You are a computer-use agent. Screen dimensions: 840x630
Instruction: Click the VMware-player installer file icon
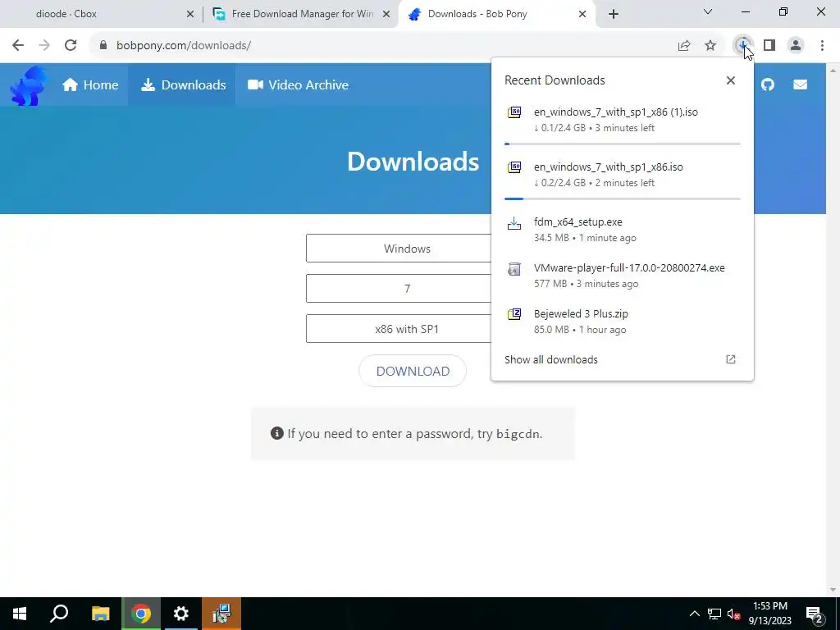tap(514, 269)
